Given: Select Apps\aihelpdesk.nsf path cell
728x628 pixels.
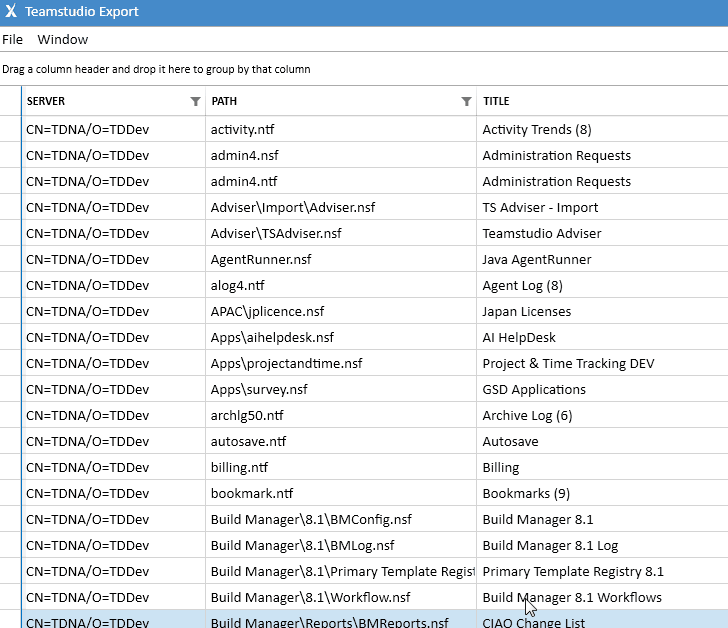Looking at the screenshot, I should [341, 337].
